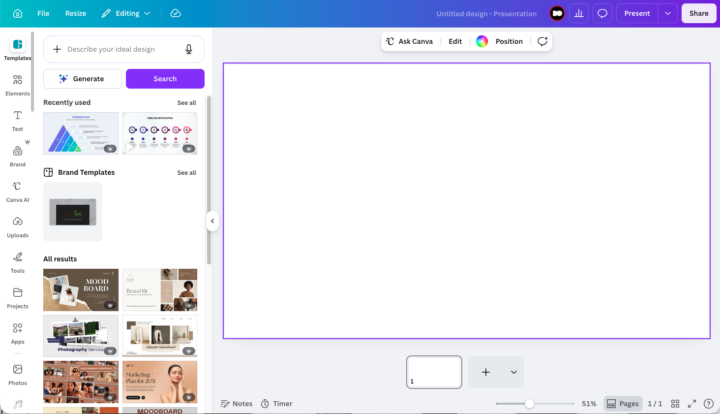The image size is (720, 414).
Task: Go to the Canva home icon
Action: click(17, 13)
